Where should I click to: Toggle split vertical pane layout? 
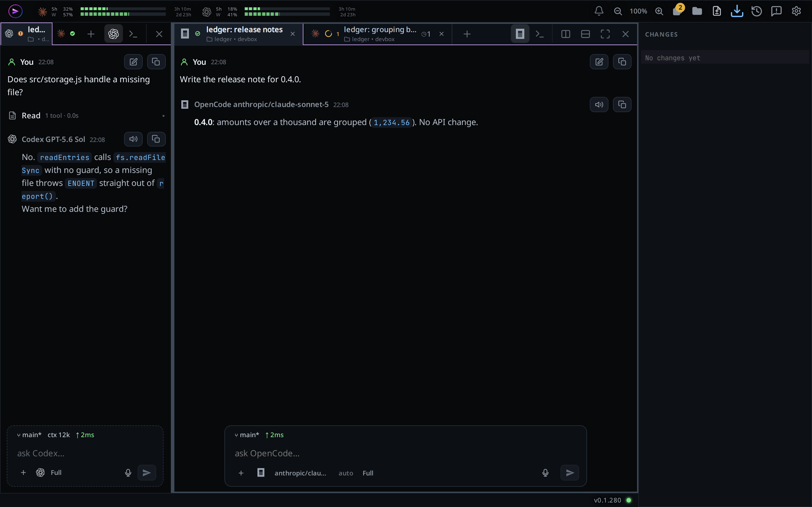[x=565, y=34]
